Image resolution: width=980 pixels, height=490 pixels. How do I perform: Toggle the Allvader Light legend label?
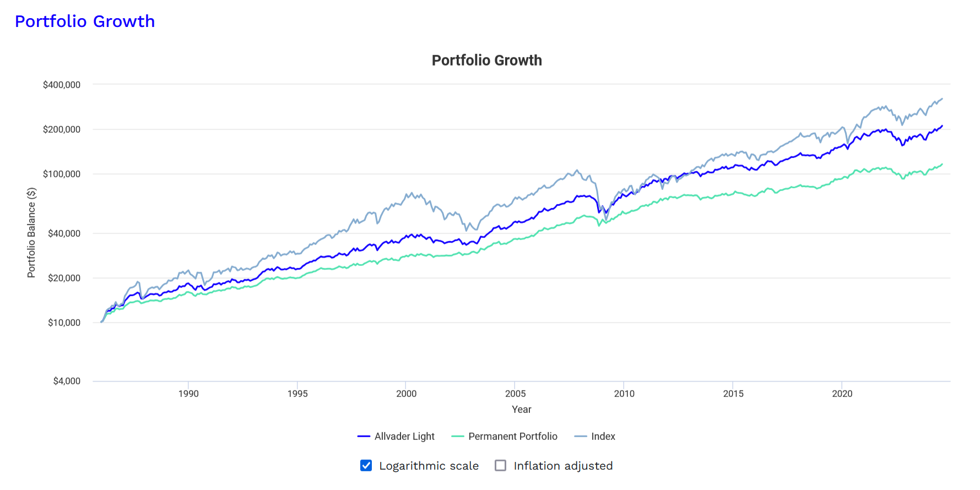tap(404, 437)
